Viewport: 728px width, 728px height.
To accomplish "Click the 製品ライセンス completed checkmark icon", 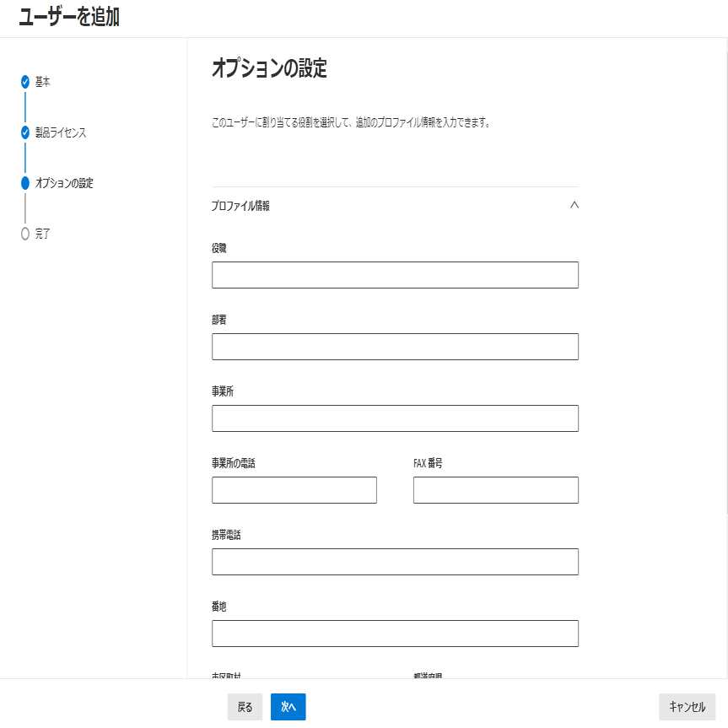I will coord(24,132).
